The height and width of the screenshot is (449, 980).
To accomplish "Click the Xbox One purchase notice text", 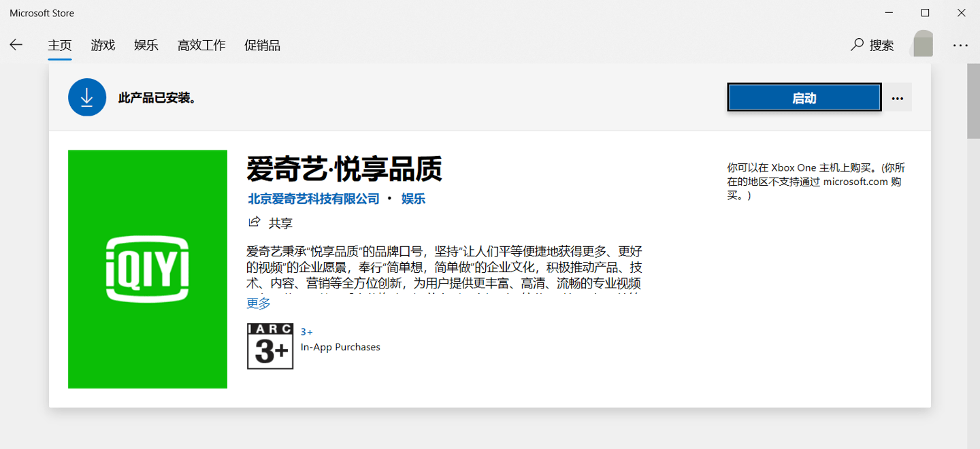I will click(817, 182).
